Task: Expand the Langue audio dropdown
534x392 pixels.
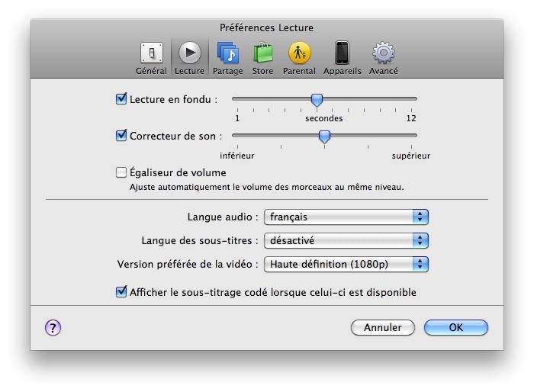Action: 346,217
